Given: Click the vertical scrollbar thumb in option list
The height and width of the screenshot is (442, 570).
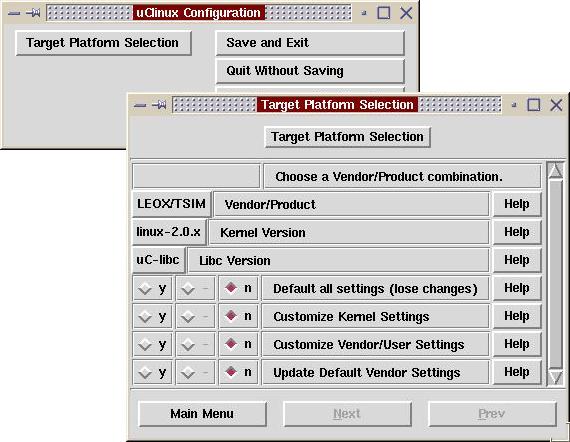Looking at the screenshot, I should 556,274.
